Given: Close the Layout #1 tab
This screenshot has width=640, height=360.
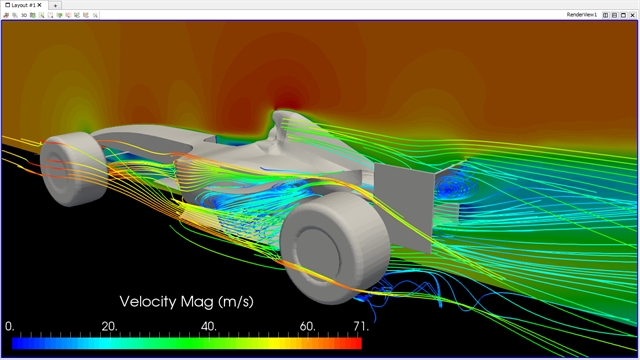Looking at the screenshot, I should (x=39, y=5).
